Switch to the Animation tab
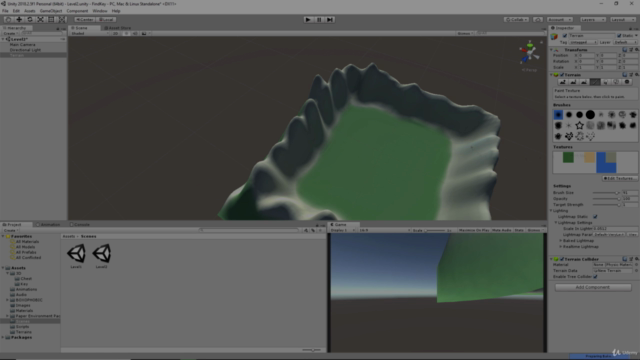 click(48, 224)
